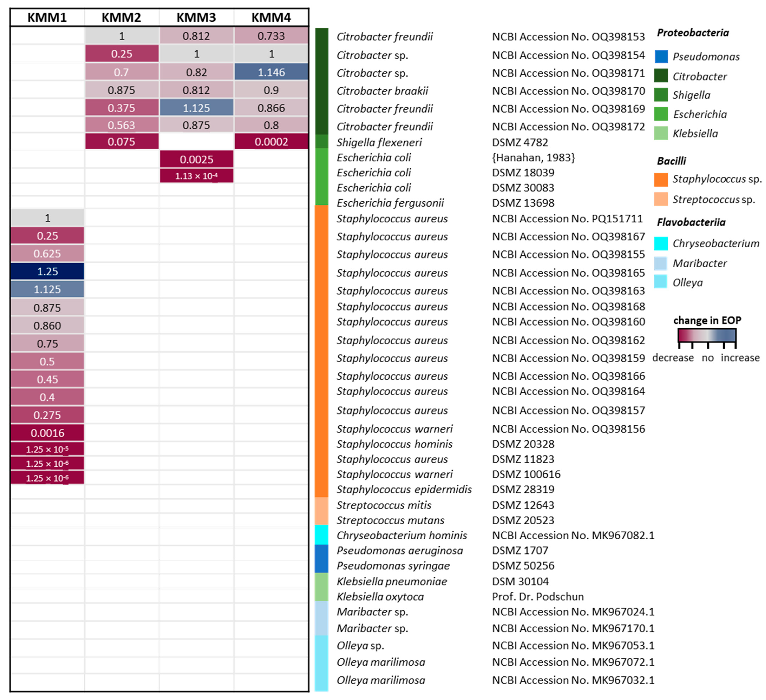Click the Streptococcus sp. peach legend swatch
Screen dimensions: 766x700
(661, 199)
